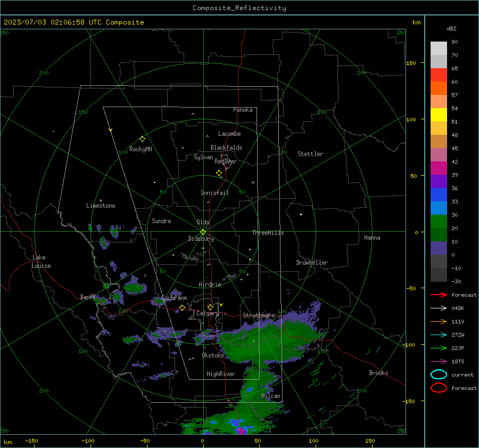Click the Calgary city label
This screenshot has height=448, width=479.
click(208, 313)
